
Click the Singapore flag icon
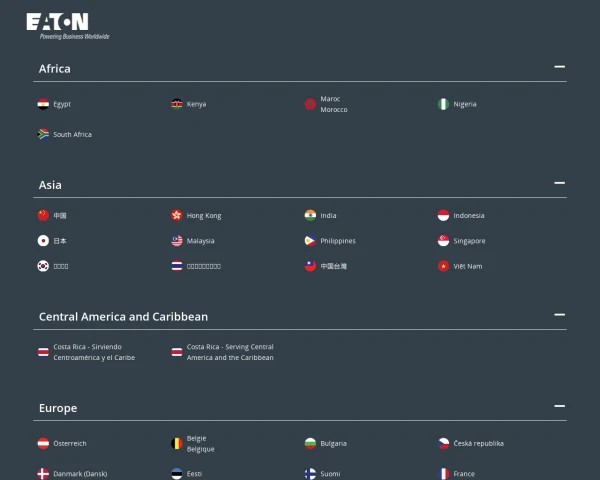pos(443,241)
